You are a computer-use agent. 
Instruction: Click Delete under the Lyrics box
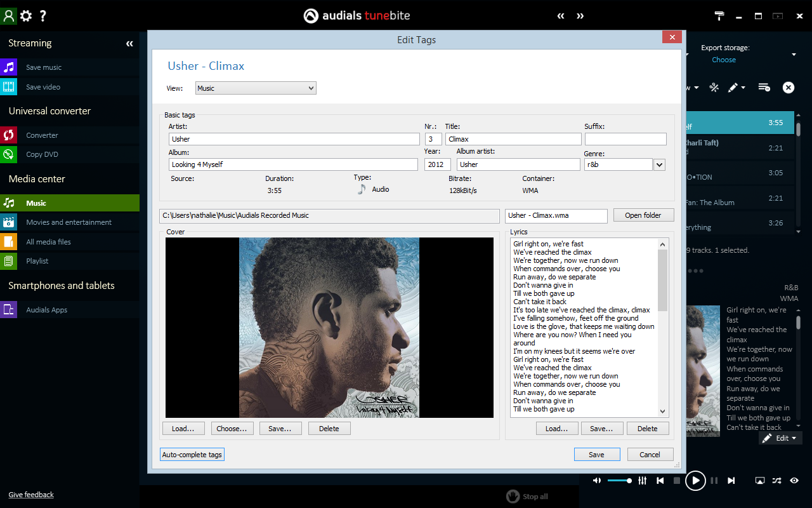tap(648, 429)
